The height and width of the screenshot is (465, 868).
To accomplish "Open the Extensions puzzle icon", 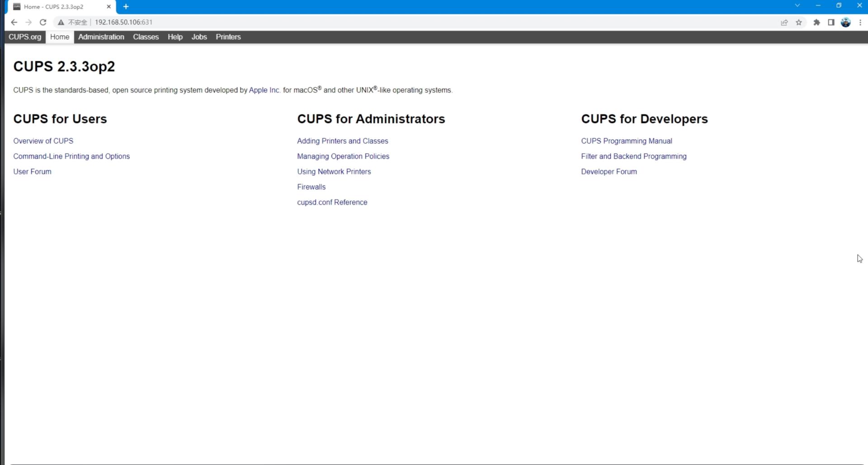I will tap(816, 22).
